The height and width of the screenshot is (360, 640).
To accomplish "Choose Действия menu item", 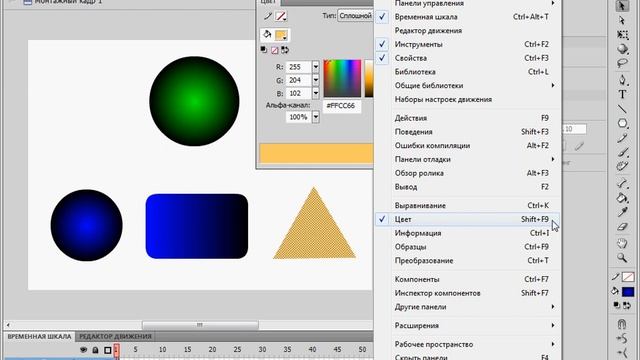I will point(467,118).
